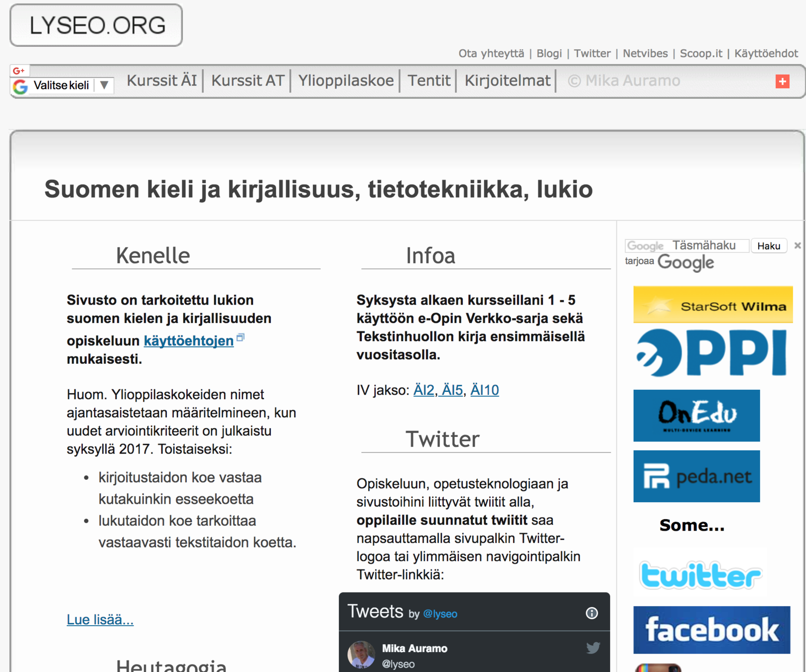Click the facebook logo in the sidebar
This screenshot has width=806, height=672.
click(x=711, y=630)
